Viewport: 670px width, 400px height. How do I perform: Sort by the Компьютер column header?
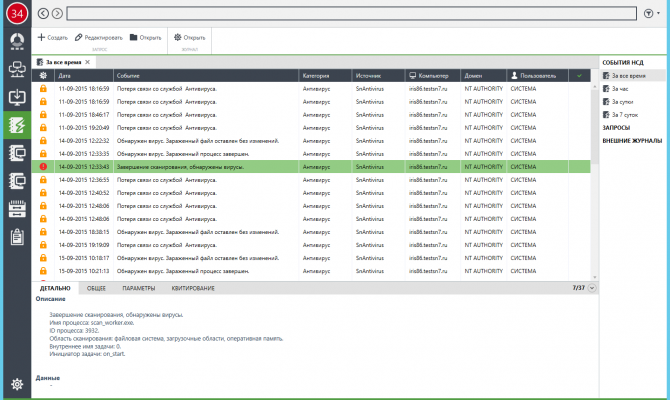432,76
